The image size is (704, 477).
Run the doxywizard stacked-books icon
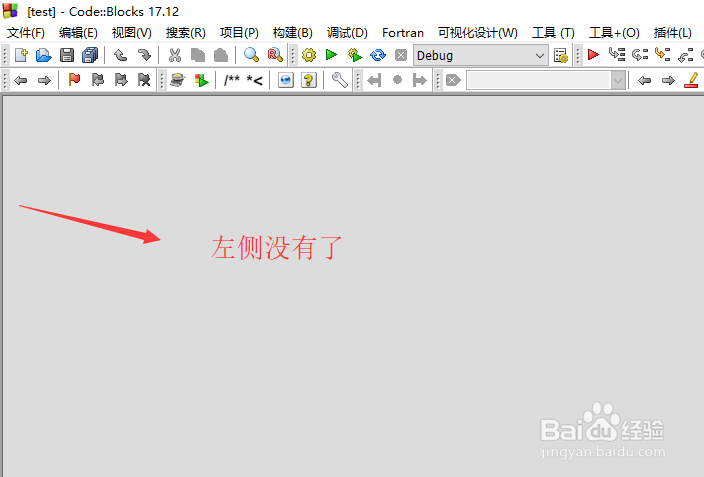pyautogui.click(x=178, y=80)
